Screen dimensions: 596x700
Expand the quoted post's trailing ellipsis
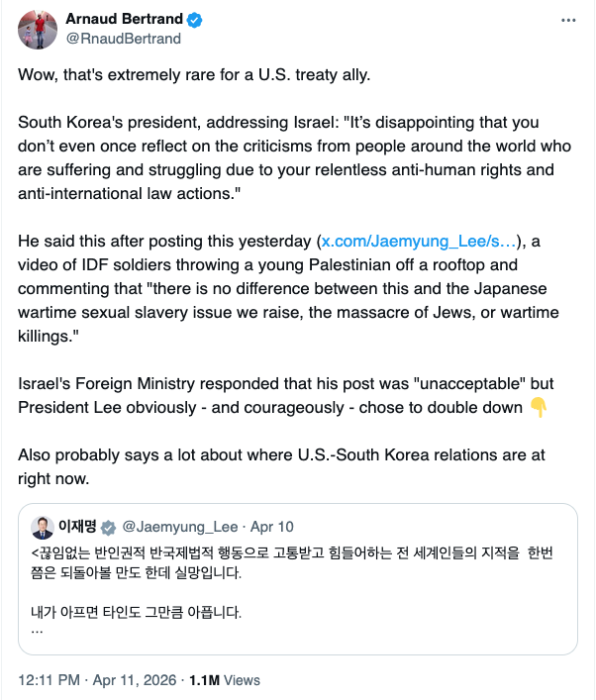tap(37, 629)
